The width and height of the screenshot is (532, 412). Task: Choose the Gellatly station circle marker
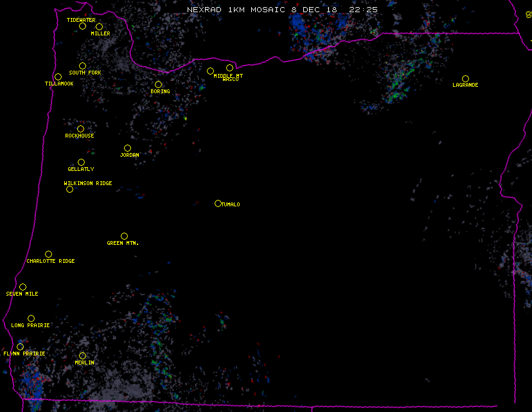[x=81, y=162]
